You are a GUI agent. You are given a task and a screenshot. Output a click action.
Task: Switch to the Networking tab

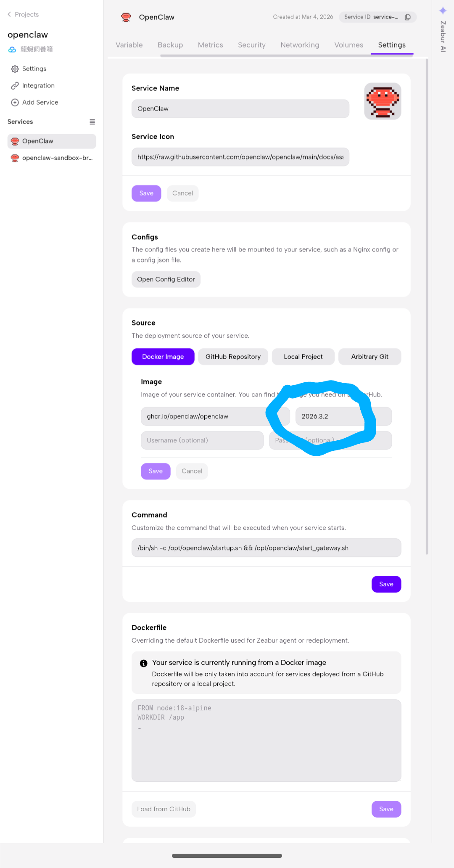pos(300,45)
